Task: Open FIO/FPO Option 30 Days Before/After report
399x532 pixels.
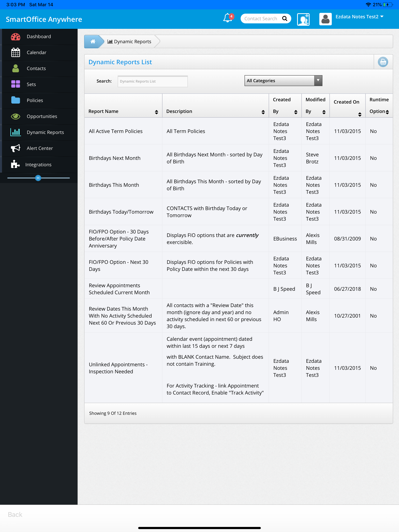Action: (x=119, y=239)
